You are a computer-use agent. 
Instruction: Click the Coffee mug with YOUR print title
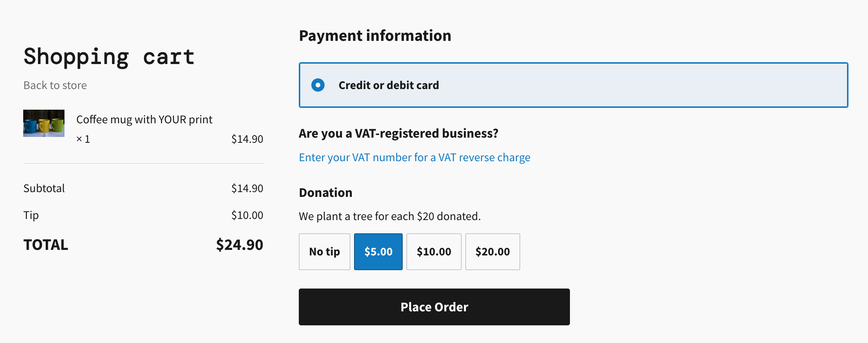(x=144, y=120)
